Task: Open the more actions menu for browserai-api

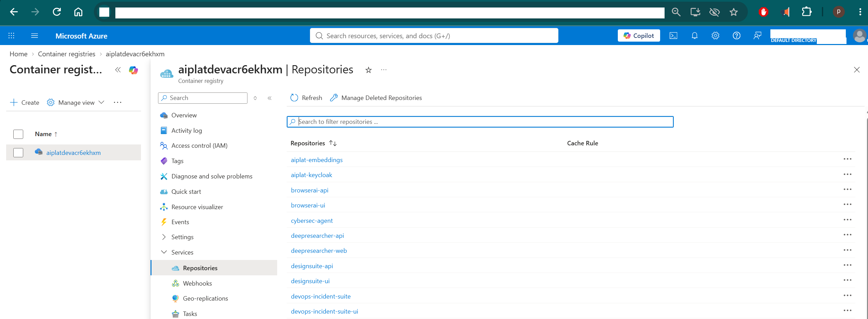Action: coord(847,189)
